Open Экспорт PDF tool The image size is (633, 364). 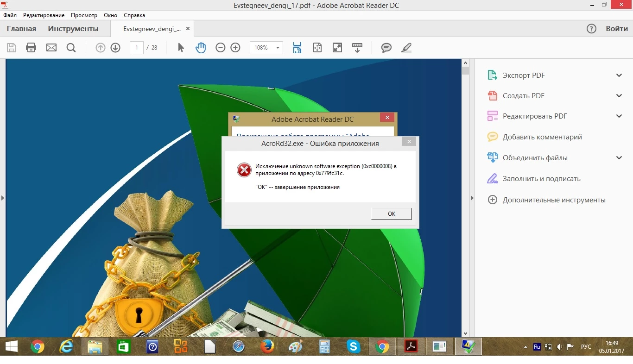click(x=524, y=75)
